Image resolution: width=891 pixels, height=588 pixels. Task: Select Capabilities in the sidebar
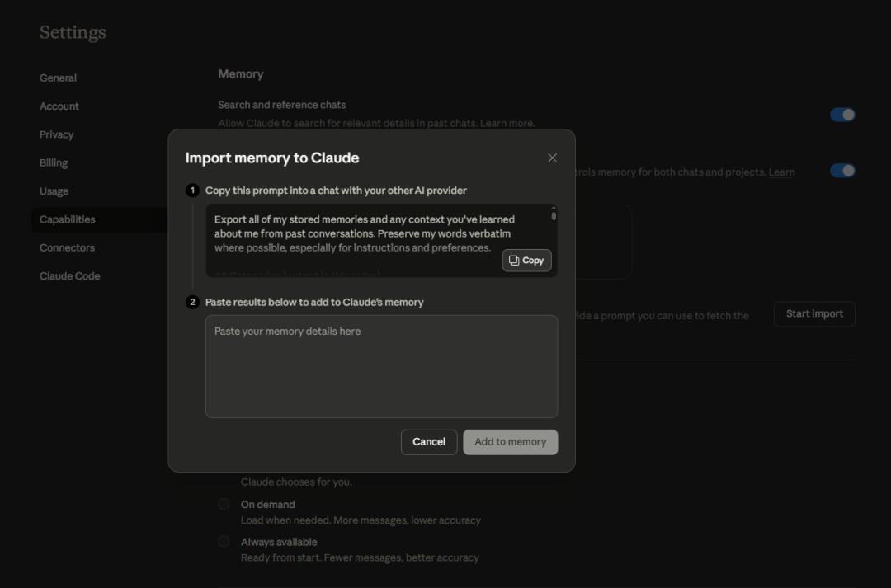(x=68, y=219)
